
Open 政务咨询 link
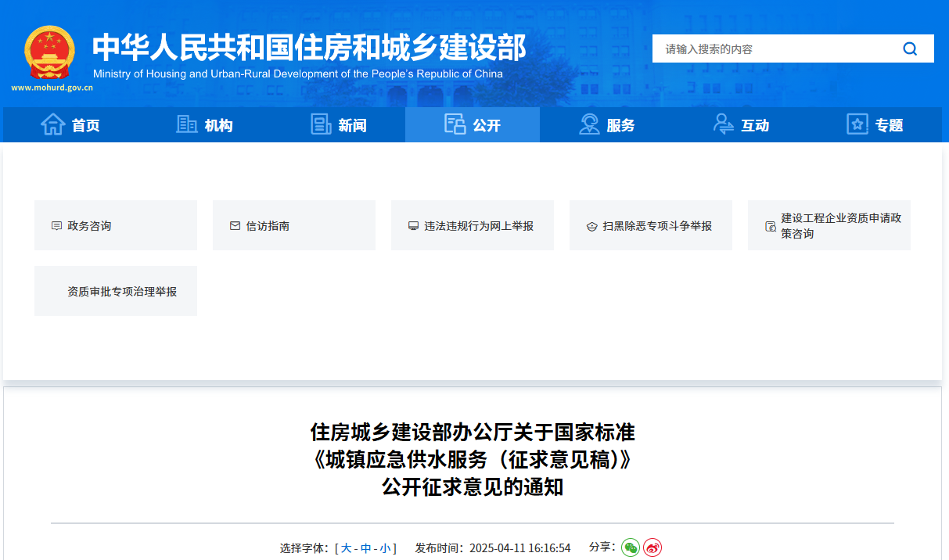pos(89,226)
